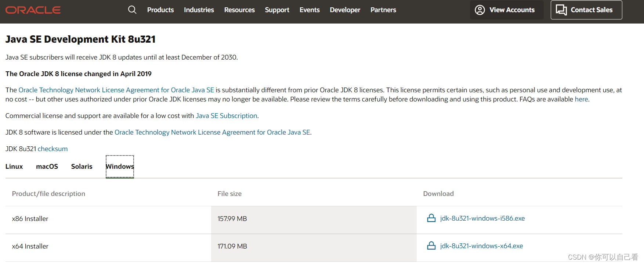Click the 'Download' column header

(438, 194)
